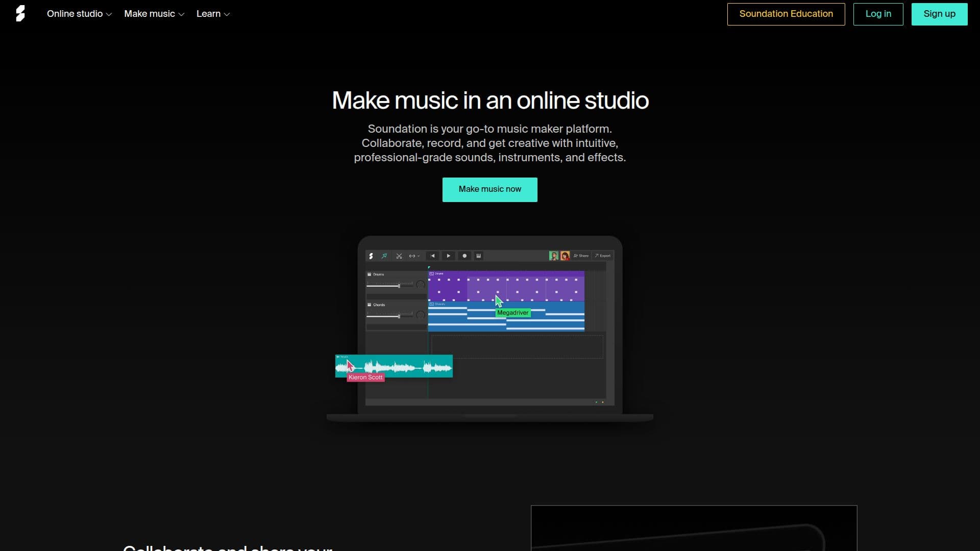Click the Drums track instrument icon
Viewport: 980px width, 551px height.
[x=370, y=274]
